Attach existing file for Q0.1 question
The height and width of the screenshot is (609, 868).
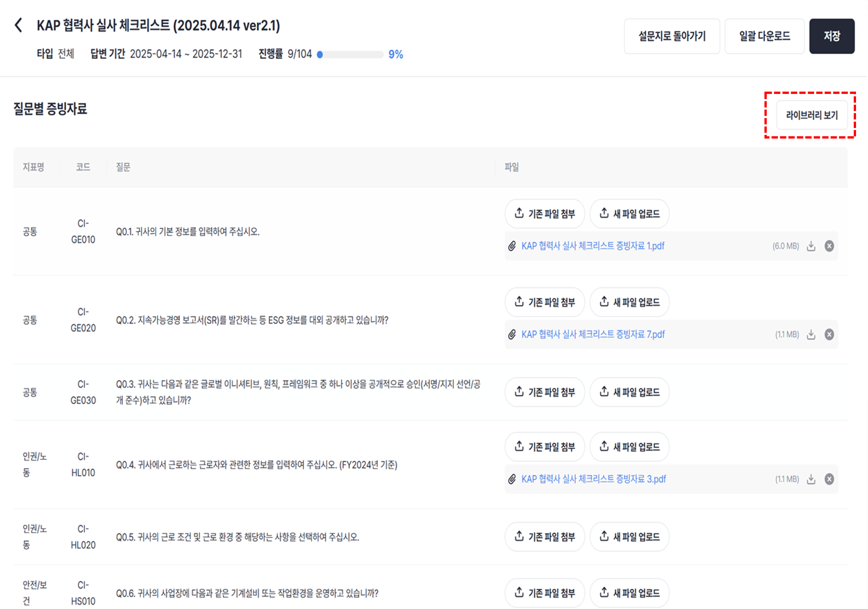[x=544, y=214]
